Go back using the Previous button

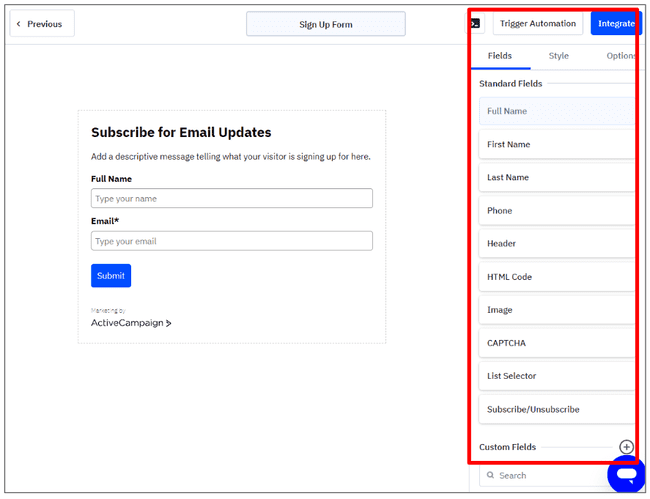coord(42,23)
